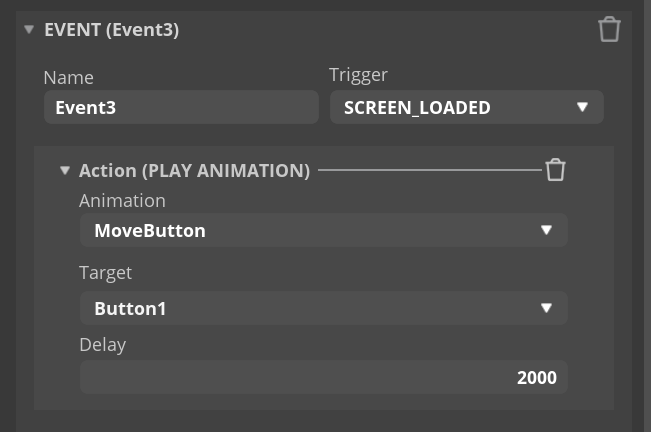Click the Animation label
Viewport: 651px width, 432px height.
(122, 201)
